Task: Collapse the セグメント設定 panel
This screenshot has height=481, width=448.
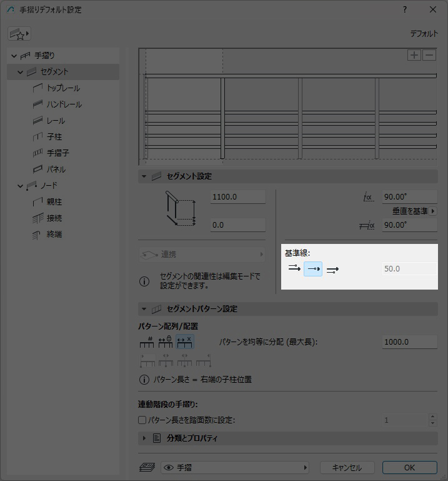Action: [144, 177]
